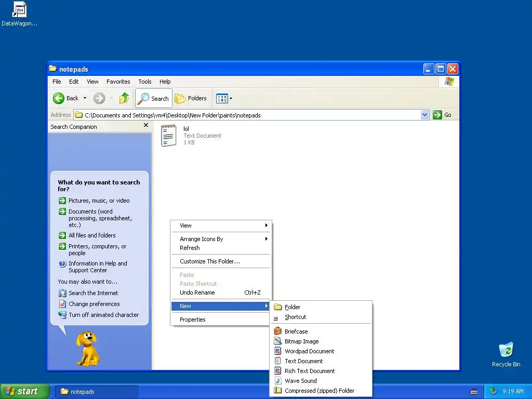Open the Help menu
Screen dimensions: 532x399
click(165, 82)
